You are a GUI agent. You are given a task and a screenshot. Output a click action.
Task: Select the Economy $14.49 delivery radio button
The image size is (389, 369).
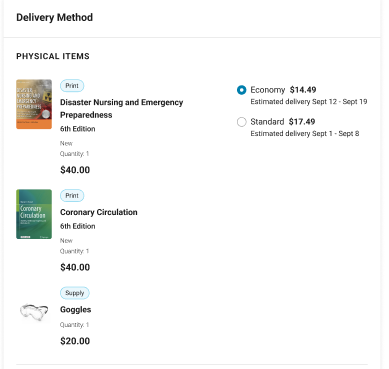pos(241,90)
